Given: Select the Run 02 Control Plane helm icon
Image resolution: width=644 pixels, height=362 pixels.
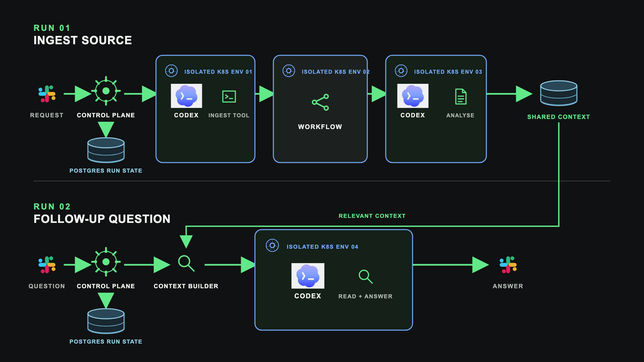Looking at the screenshot, I should point(106,262).
